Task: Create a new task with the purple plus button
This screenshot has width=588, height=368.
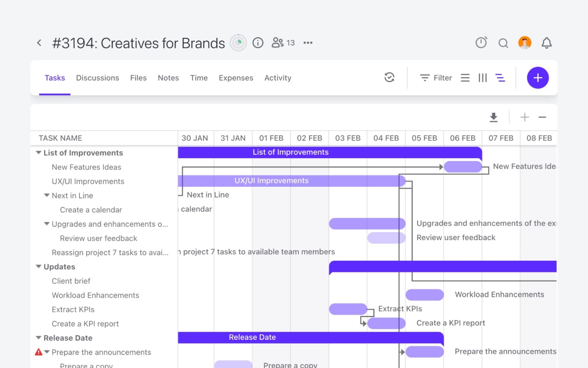Action: point(538,77)
